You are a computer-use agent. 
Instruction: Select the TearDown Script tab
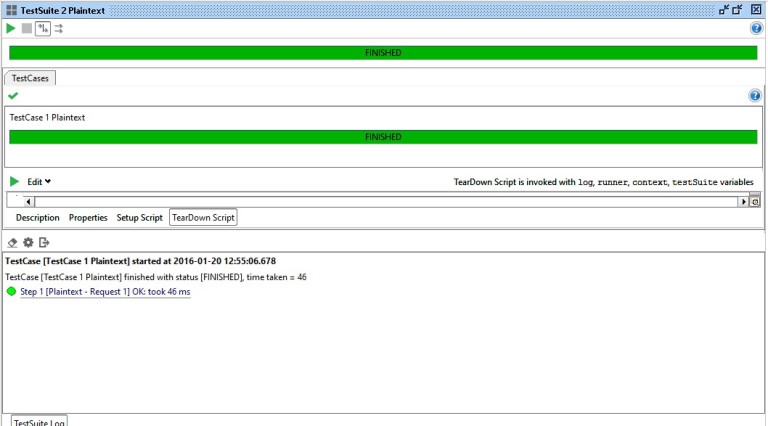(203, 217)
